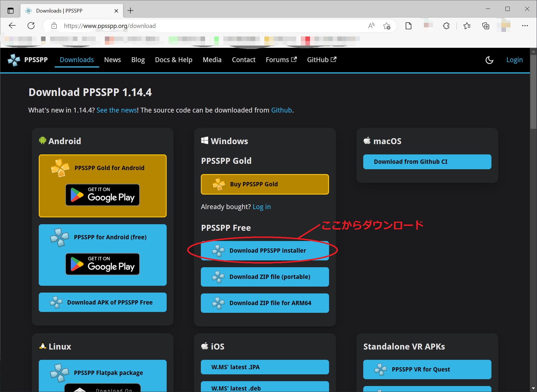The width and height of the screenshot is (537, 392).
Task: Close the Downloads | PPSSPP tab
Action: pyautogui.click(x=116, y=11)
